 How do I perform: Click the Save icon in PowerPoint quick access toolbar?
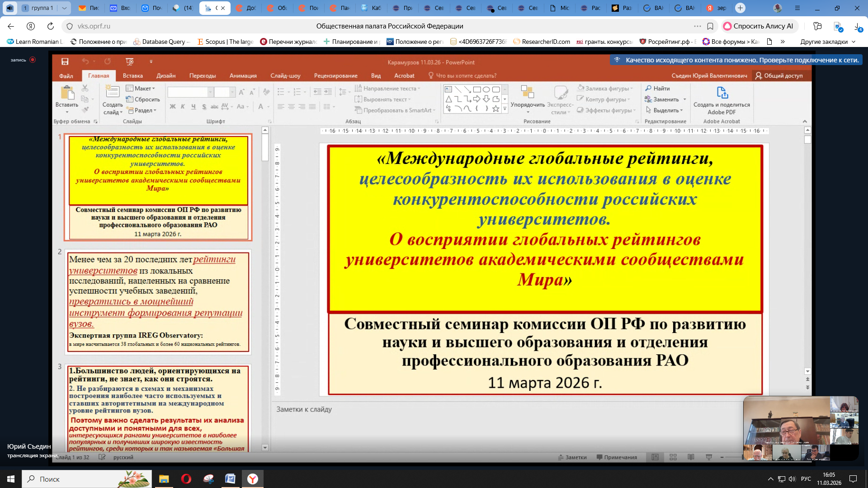point(65,62)
